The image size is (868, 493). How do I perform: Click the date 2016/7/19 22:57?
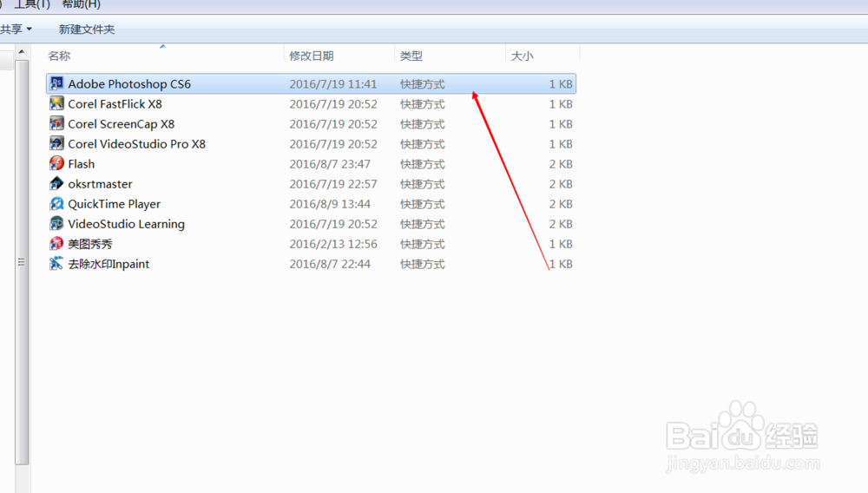(332, 184)
